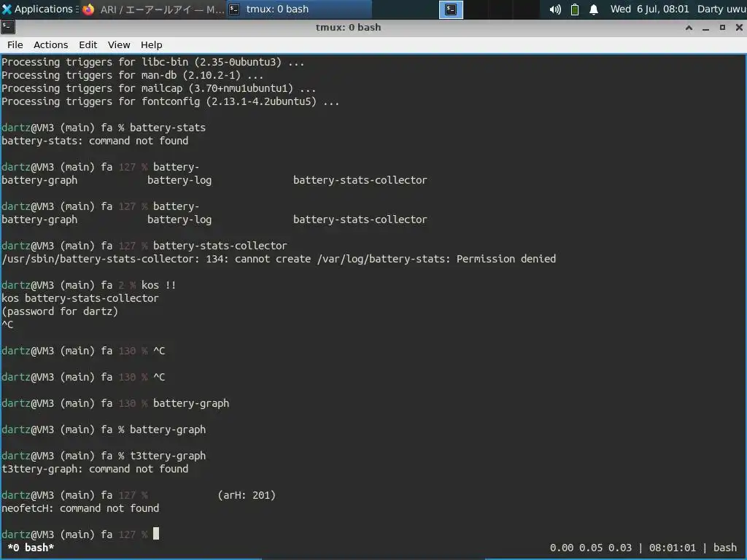Click the *0 bash* tmux window tab
This screenshot has width=747, height=560.
click(x=31, y=548)
